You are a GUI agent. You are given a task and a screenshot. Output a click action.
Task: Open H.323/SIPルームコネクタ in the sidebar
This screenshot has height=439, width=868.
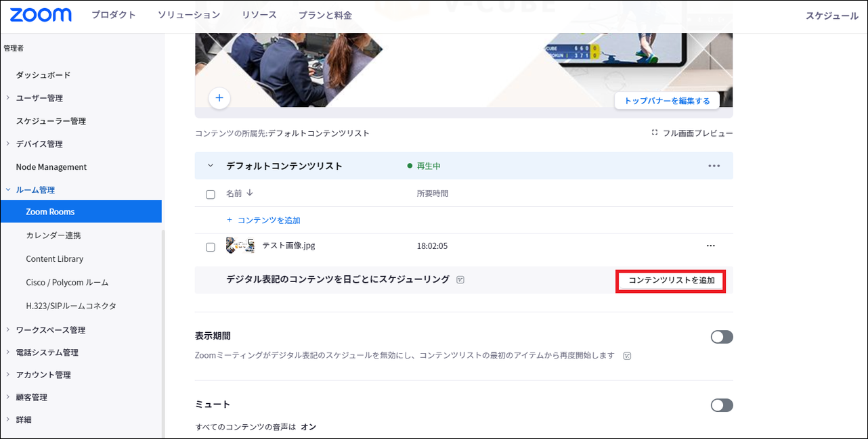[71, 306]
